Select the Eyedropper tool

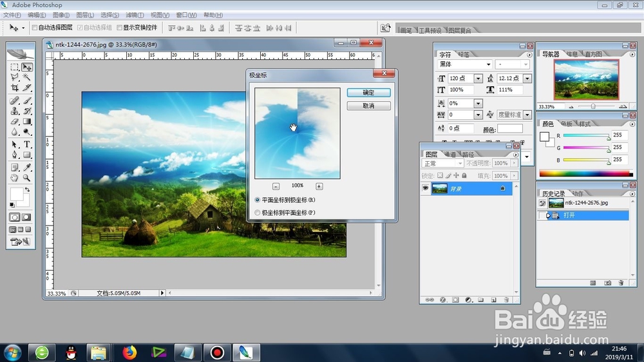pos(27,167)
